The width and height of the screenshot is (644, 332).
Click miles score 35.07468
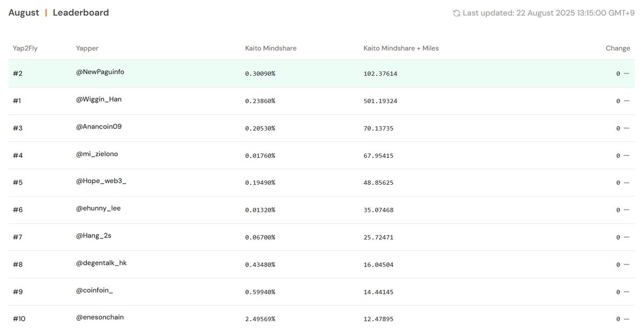tap(378, 210)
